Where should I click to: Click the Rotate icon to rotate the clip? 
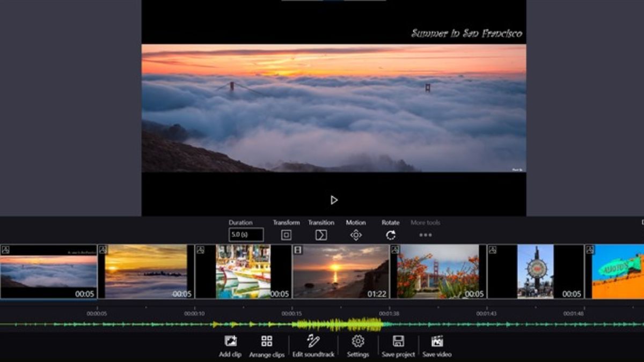pyautogui.click(x=390, y=234)
